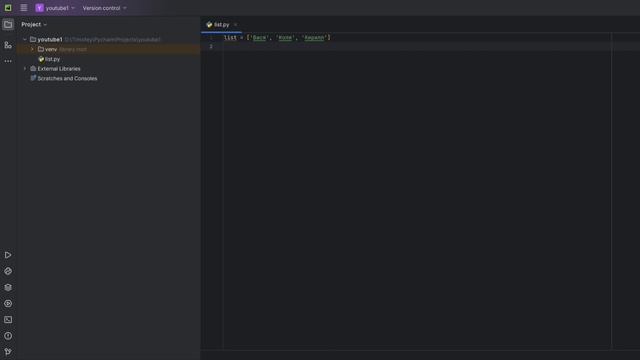The height and width of the screenshot is (360, 640).
Task: Open the Terminal tool window
Action: [x=8, y=320]
